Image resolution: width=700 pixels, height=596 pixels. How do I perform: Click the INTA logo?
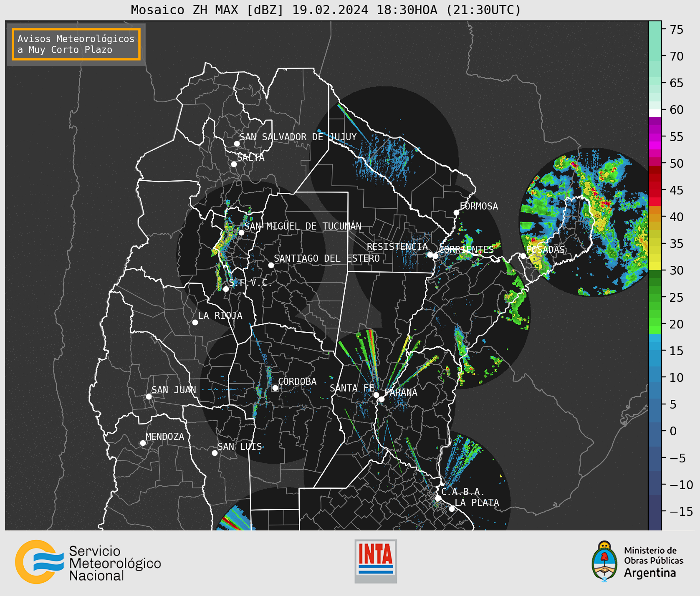[376, 561]
